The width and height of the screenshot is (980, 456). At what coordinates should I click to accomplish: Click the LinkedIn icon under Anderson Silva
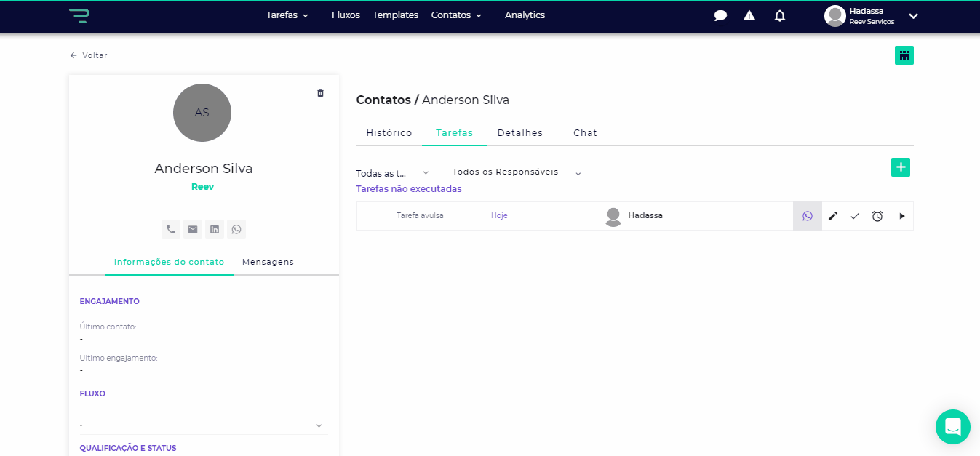[215, 229]
